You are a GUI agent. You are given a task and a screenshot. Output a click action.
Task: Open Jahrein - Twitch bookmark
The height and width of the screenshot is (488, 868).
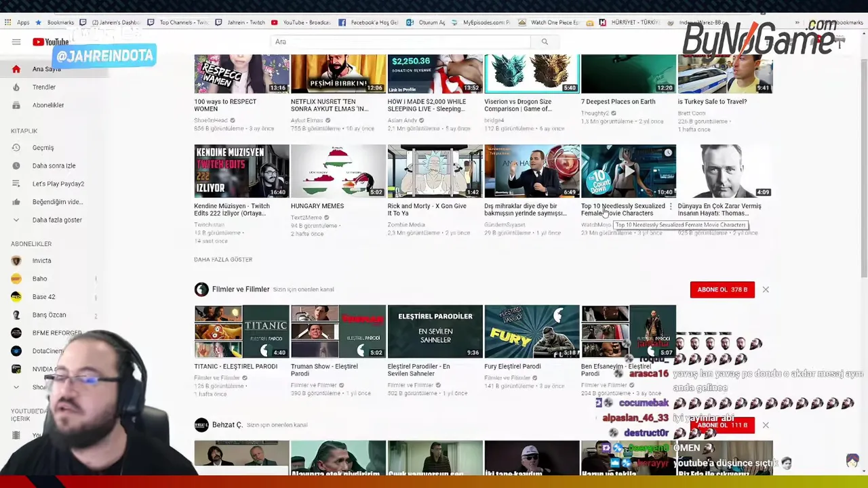click(240, 22)
